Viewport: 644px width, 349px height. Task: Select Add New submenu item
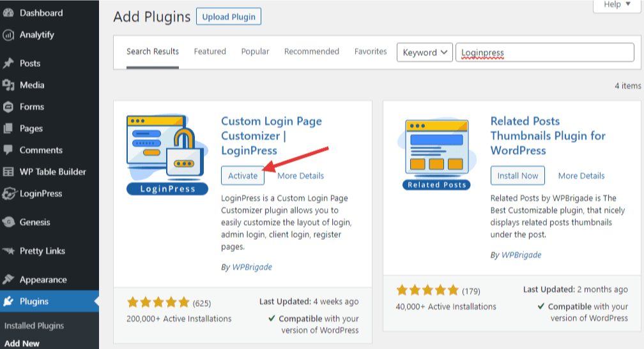pos(22,344)
